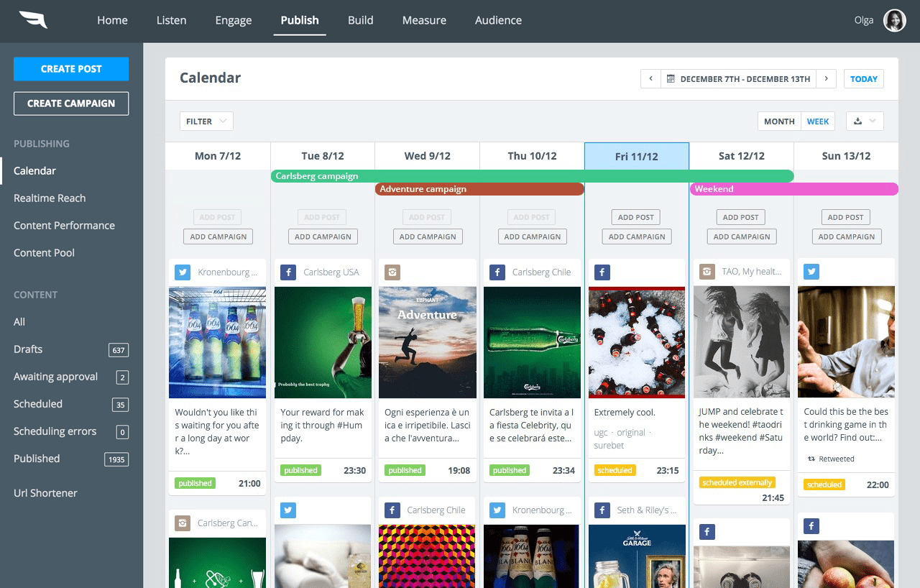Expand the export dropdown arrow
The width and height of the screenshot is (920, 588).
tap(873, 121)
